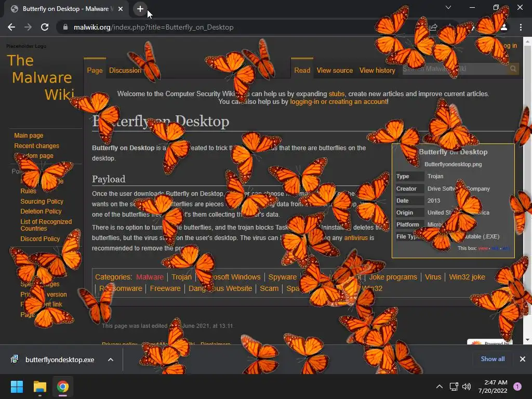Switch to the Discussion tab
The image size is (532, 399).
click(125, 70)
